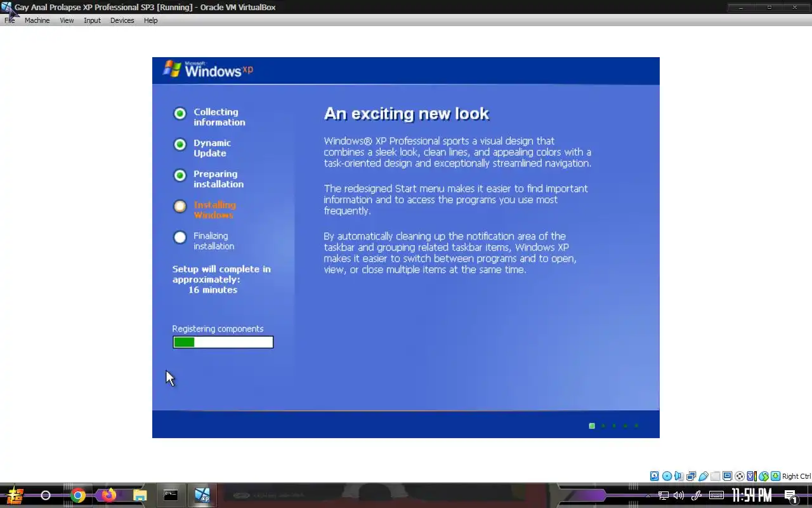The height and width of the screenshot is (508, 812).
Task: Open the Devices menu
Action: [x=122, y=20]
